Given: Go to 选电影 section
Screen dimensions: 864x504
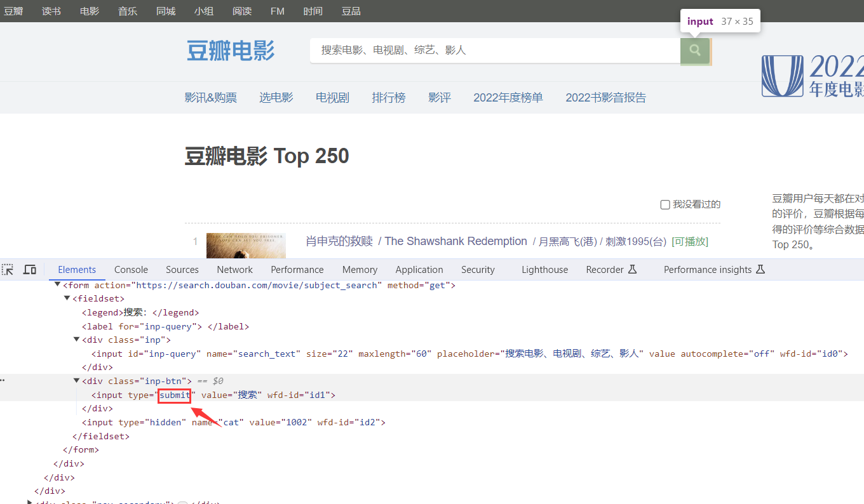Looking at the screenshot, I should tap(276, 98).
